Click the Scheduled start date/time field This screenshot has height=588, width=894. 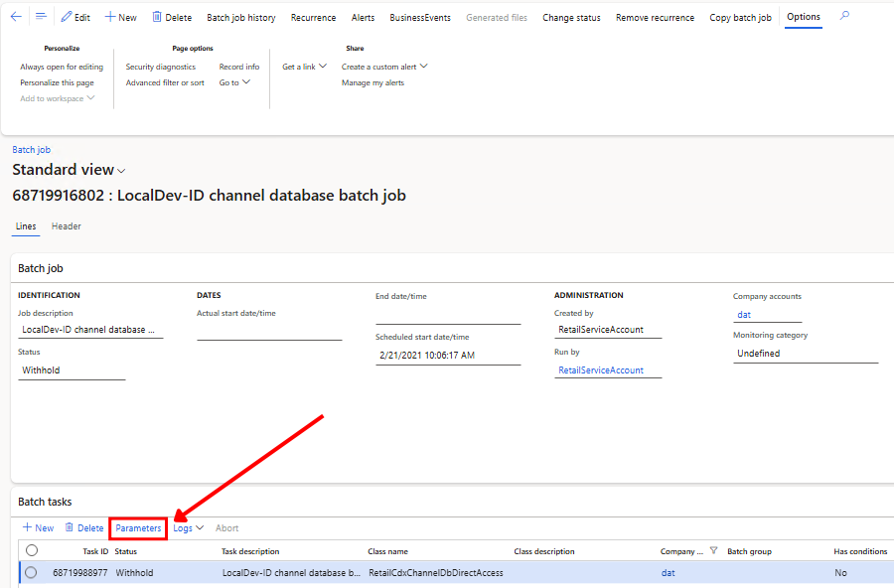[448, 355]
